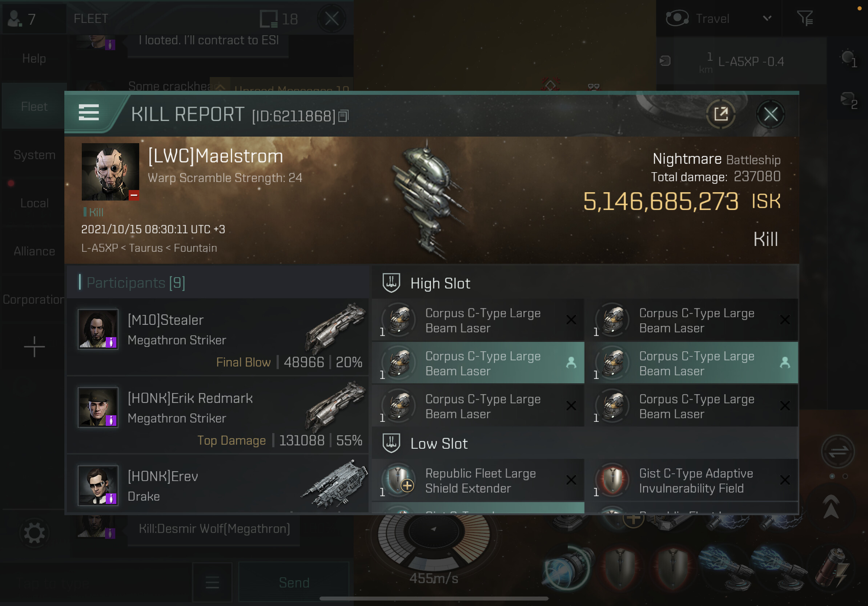
Task: Toggle the second highlighted Beam Laser row
Action: point(692,363)
